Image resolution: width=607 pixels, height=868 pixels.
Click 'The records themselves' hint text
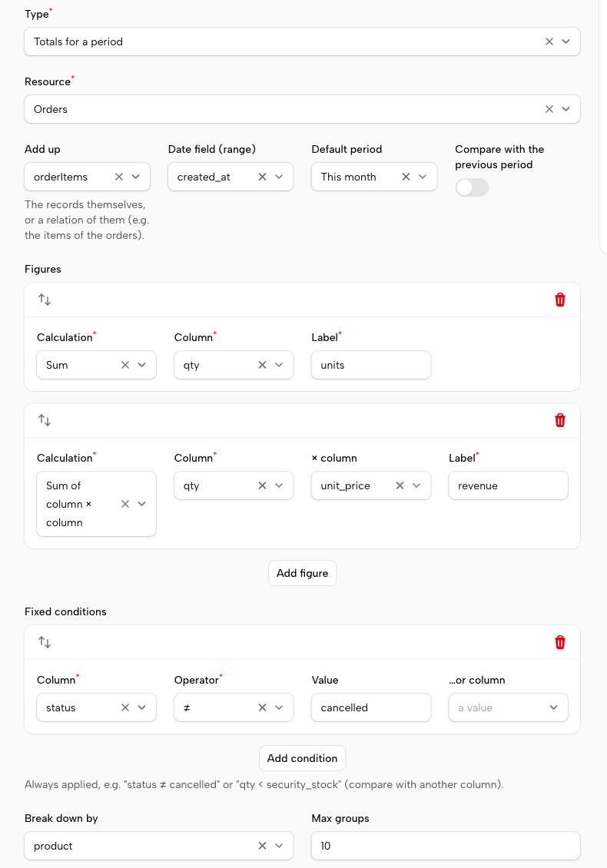point(87,220)
